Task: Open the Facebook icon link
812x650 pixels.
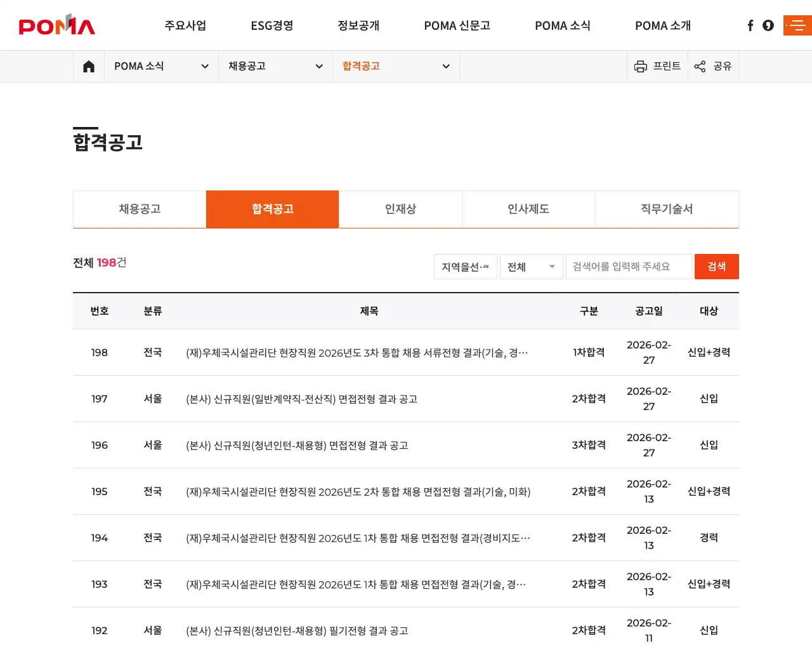Action: pyautogui.click(x=750, y=25)
